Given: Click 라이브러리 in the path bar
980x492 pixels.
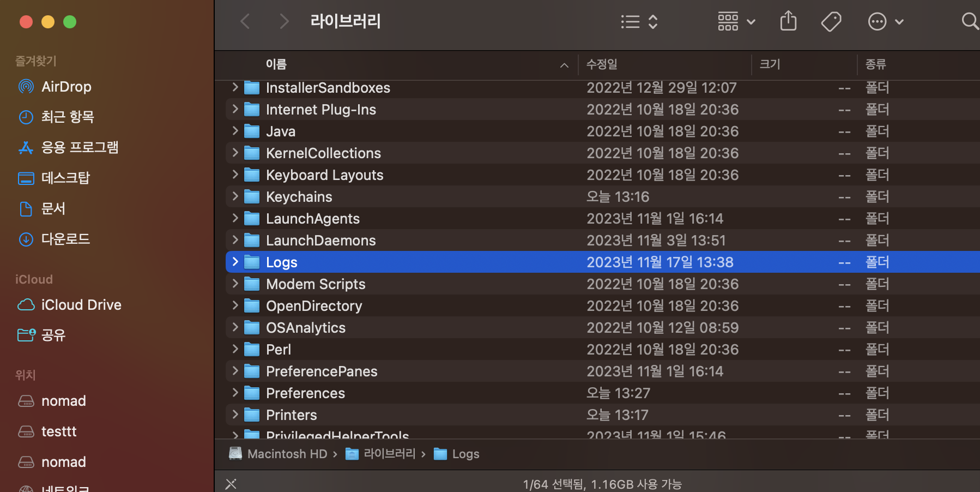Looking at the screenshot, I should 389,453.
